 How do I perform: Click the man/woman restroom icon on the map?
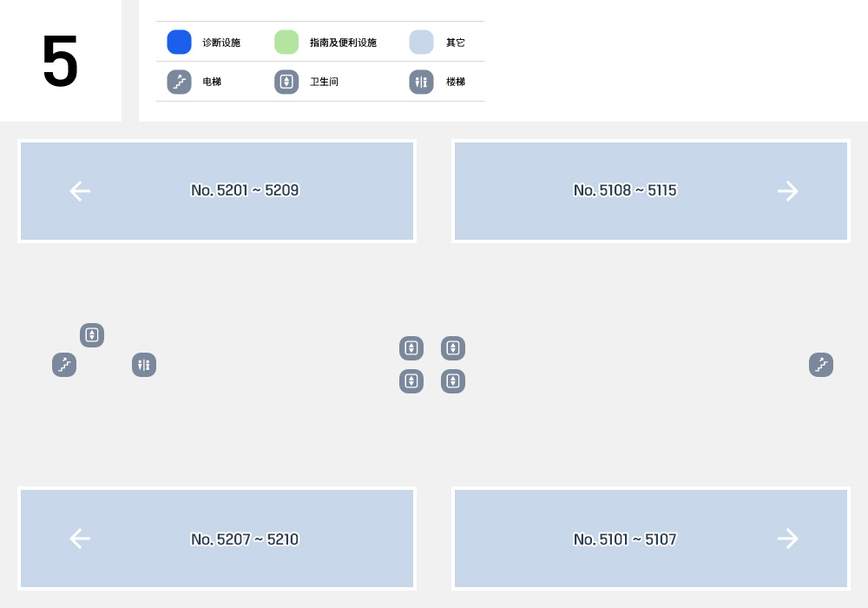coord(144,365)
